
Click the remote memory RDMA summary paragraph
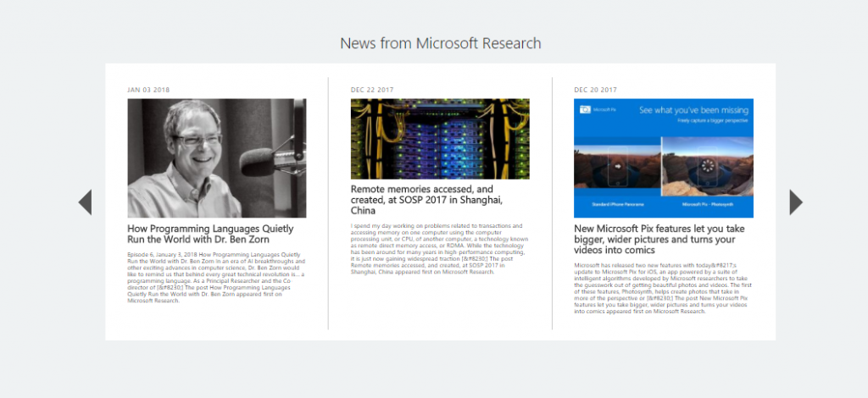439,249
